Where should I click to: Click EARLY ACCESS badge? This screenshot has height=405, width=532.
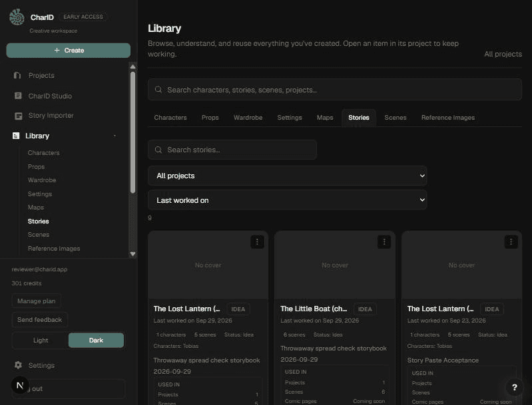83,17
